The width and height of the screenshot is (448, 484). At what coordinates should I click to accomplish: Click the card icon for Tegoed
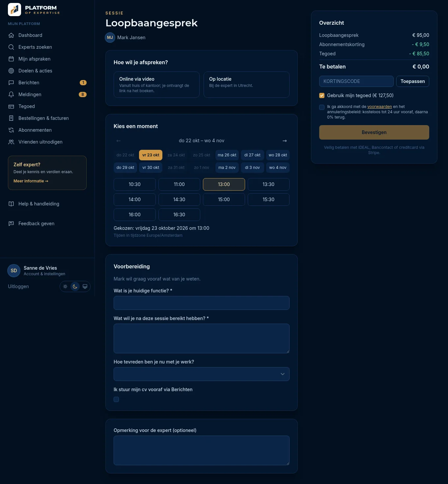(x=11, y=106)
